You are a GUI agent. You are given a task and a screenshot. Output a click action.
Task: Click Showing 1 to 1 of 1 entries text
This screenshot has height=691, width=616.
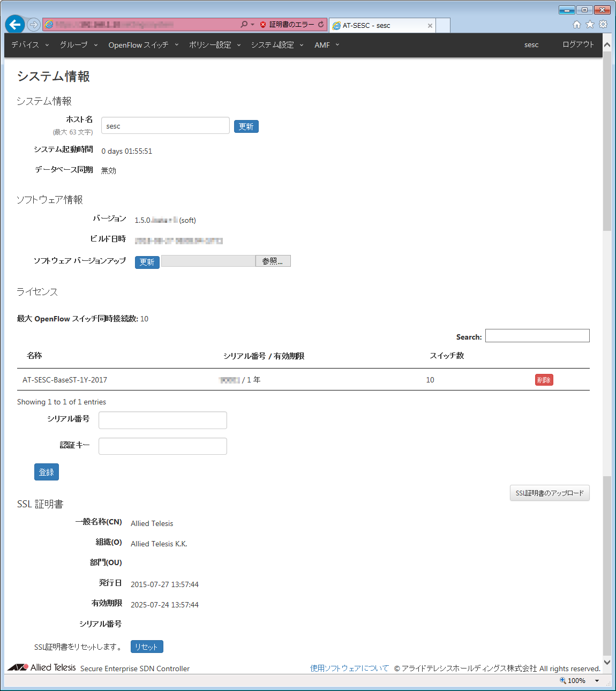click(62, 402)
